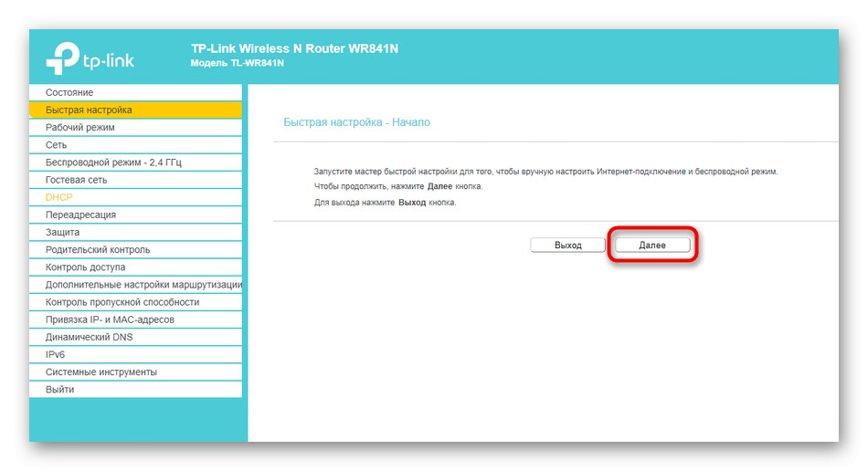Viewport: 868px width, 471px height.
Task: Open the Динамический DNS section
Action: 135,337
